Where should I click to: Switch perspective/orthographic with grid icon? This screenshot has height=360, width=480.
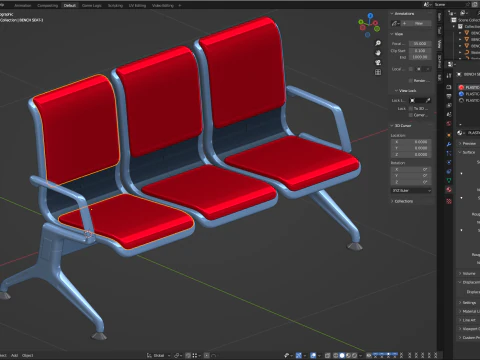pyautogui.click(x=378, y=72)
